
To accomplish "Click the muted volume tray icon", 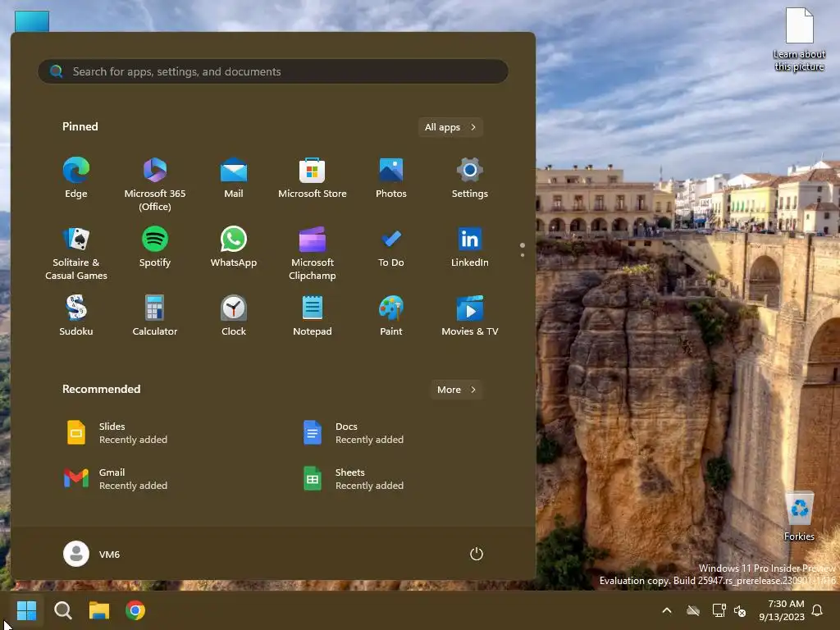I will click(740, 610).
